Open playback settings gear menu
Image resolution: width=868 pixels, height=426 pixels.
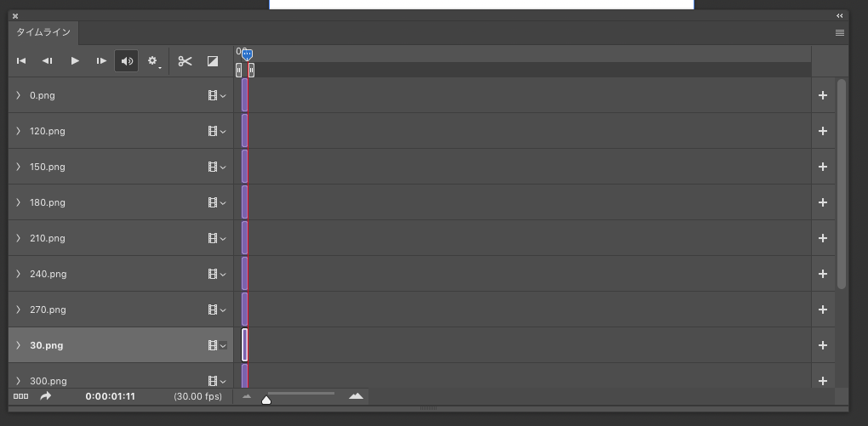click(153, 61)
